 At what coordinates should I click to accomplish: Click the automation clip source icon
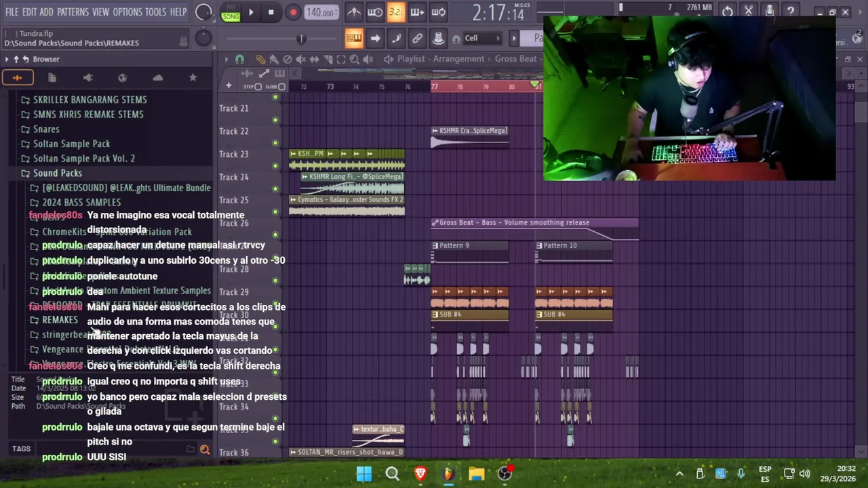point(264,73)
